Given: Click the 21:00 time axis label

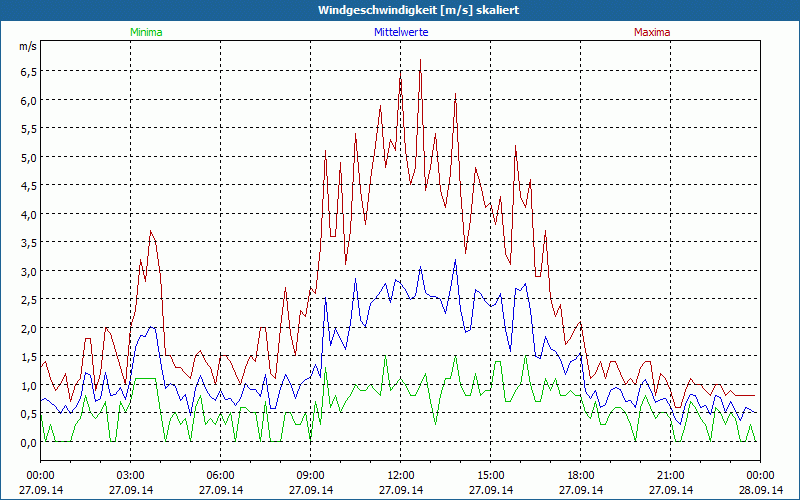Looking at the screenshot, I should point(670,476).
